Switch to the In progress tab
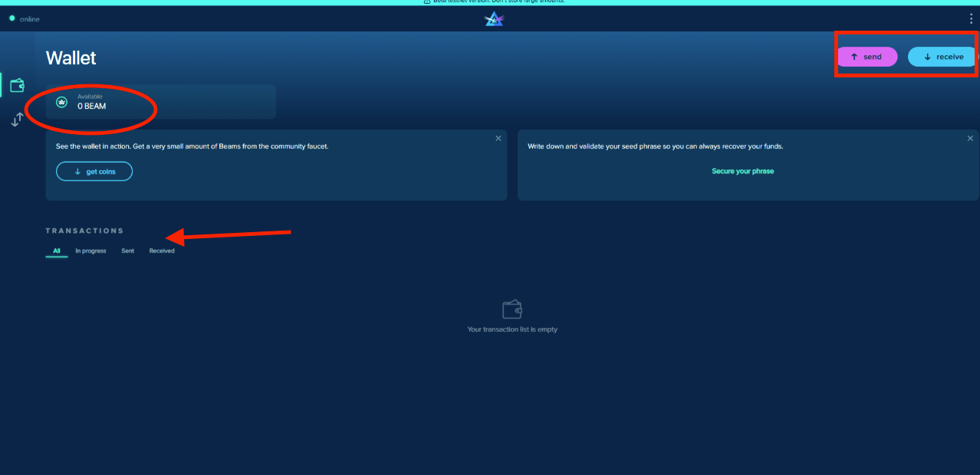This screenshot has height=475, width=980. pyautogui.click(x=90, y=251)
